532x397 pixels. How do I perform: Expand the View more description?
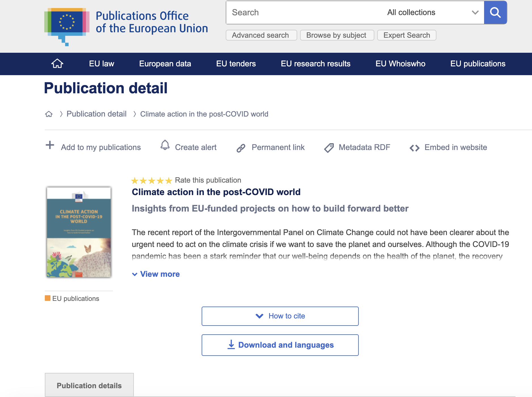pos(155,274)
